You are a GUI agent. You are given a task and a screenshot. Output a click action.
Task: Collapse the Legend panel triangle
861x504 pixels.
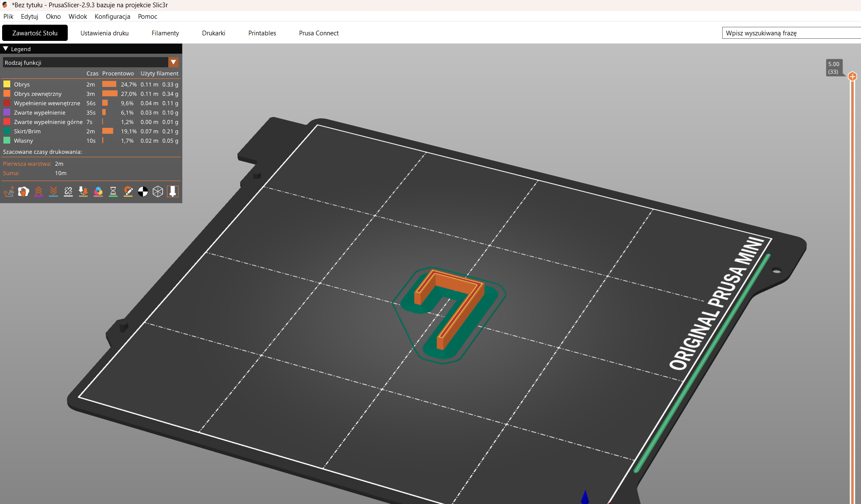tap(6, 49)
